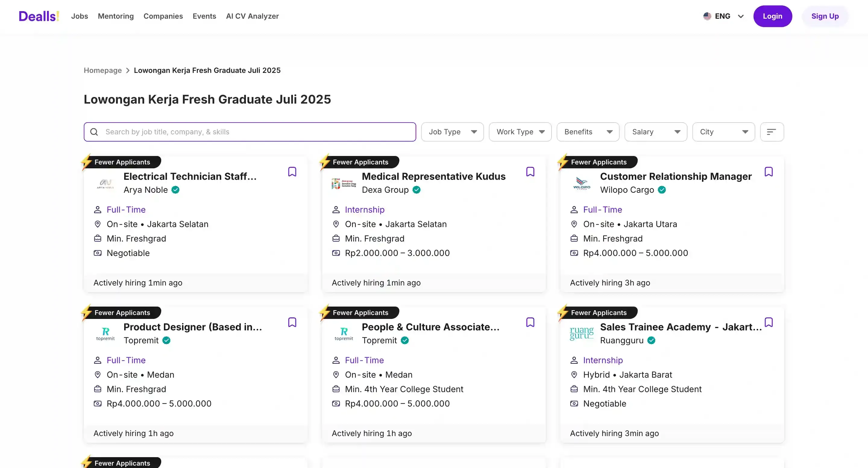Click the Dexa Group company logo
This screenshot has height=468, width=868.
pyautogui.click(x=344, y=183)
